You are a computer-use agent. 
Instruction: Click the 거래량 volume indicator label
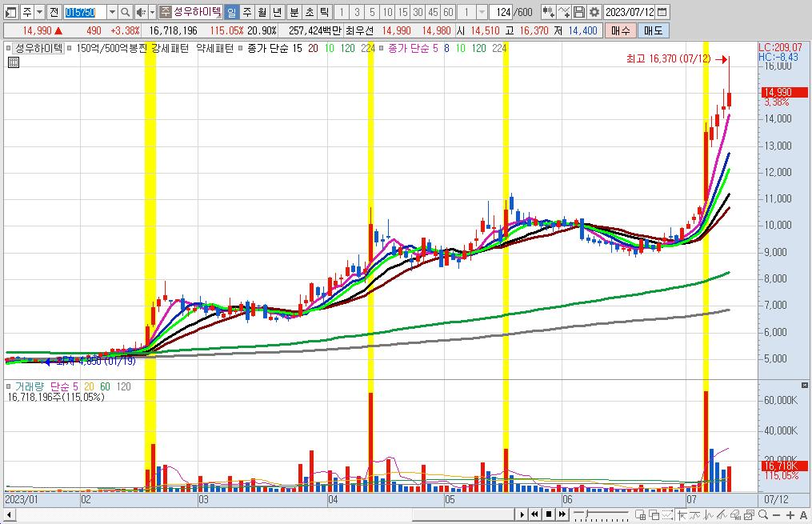(x=30, y=386)
